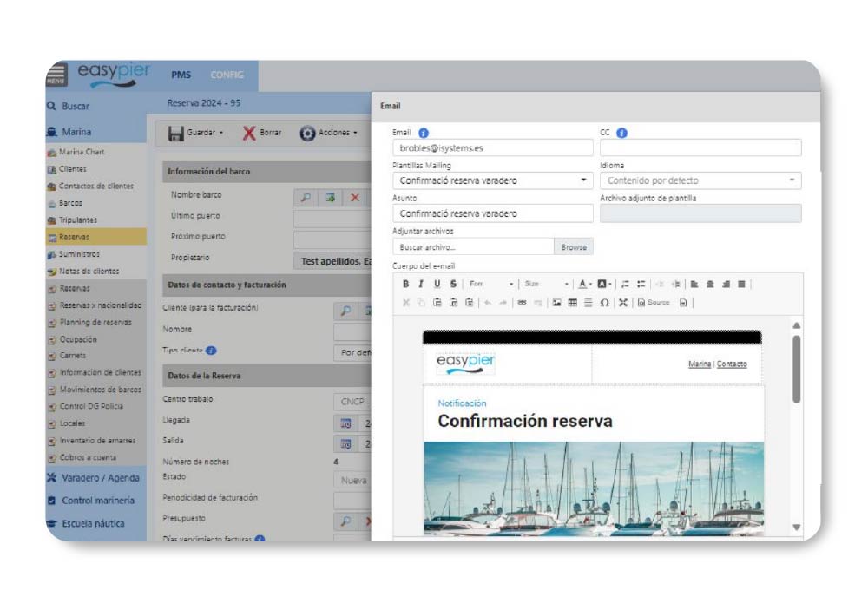Switch to the CONFIG tab
The width and height of the screenshot is (868, 603).
229,75
